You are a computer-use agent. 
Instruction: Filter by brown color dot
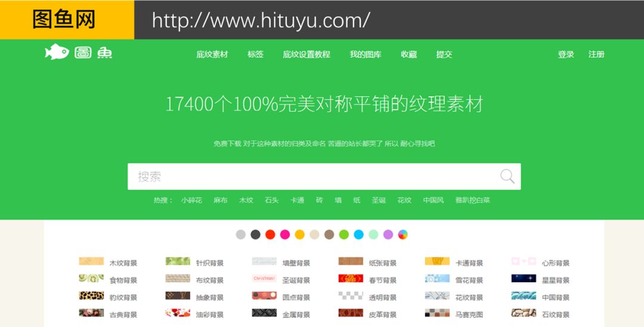click(329, 235)
